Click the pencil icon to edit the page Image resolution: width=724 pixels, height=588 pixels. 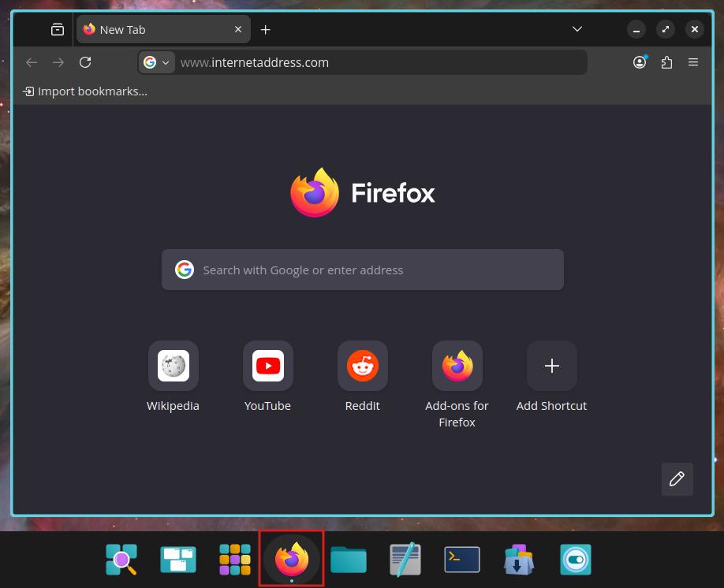677,479
